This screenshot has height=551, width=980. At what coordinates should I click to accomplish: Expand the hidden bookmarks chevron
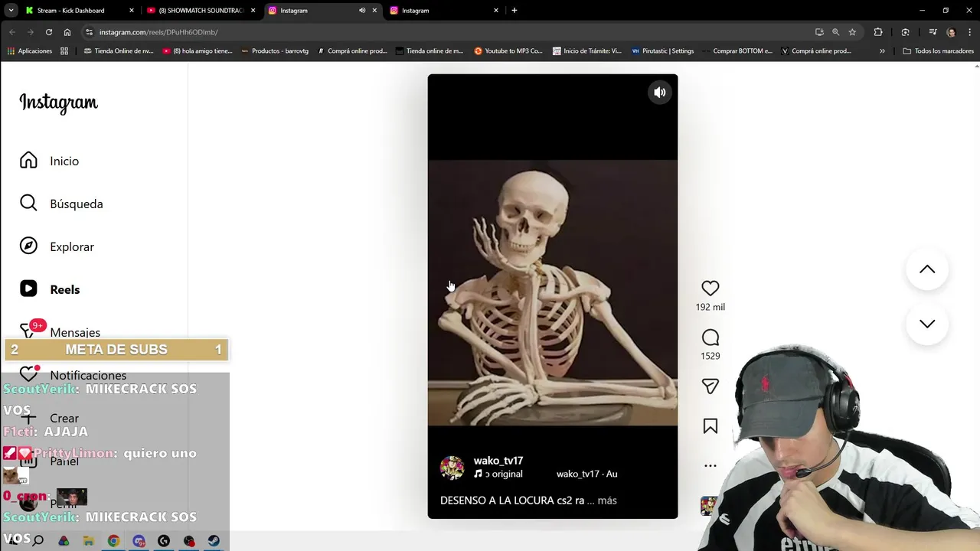[882, 51]
